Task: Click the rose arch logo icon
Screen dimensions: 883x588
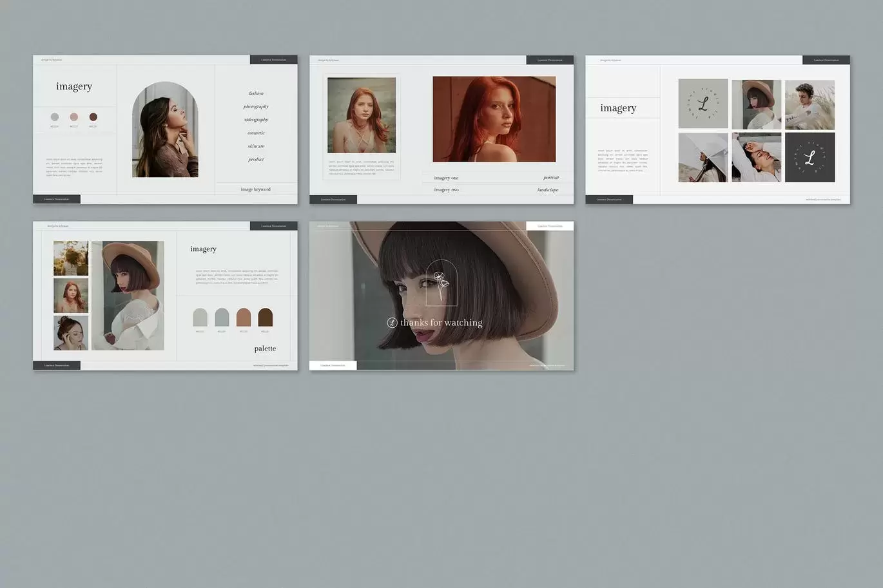Action: (x=441, y=283)
